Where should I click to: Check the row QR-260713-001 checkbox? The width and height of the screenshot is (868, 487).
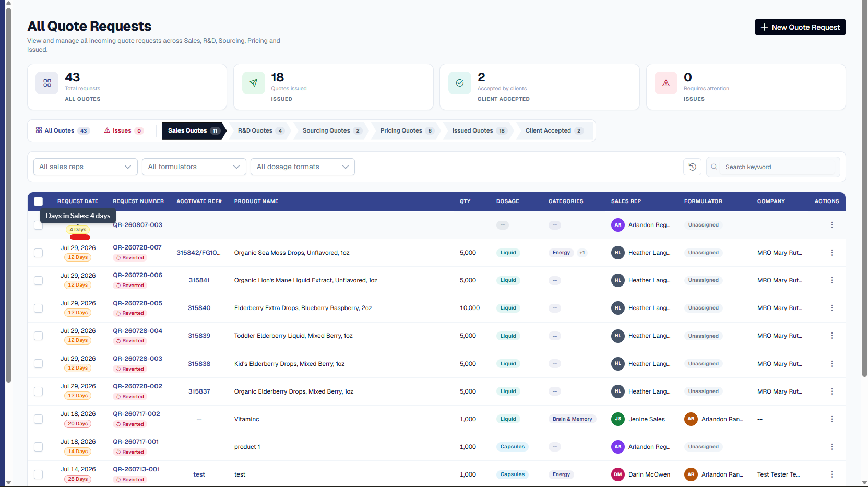[x=39, y=474]
